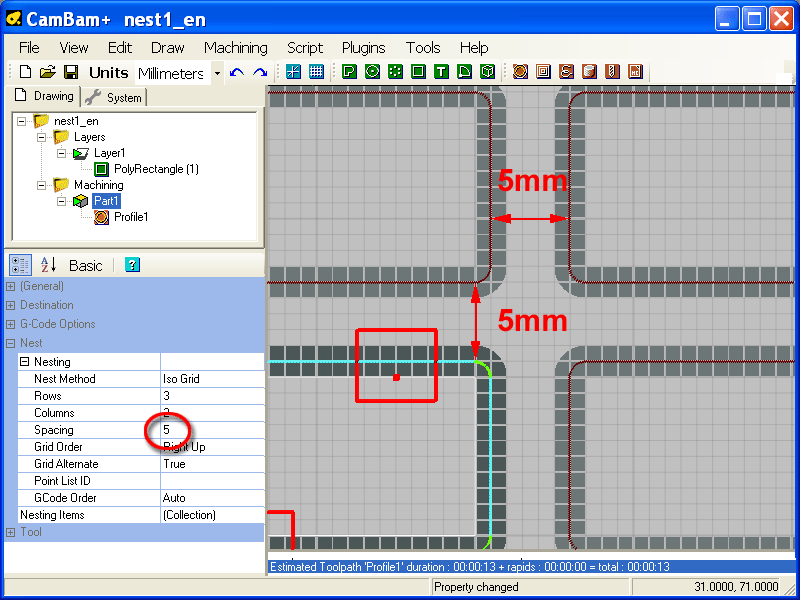The image size is (800, 600).
Task: Select the Text drawing tool icon
Action: coord(442,72)
